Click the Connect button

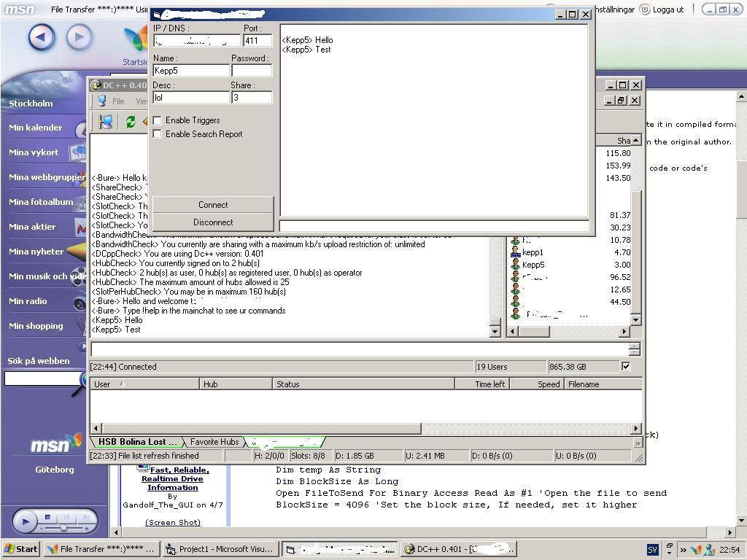coord(213,205)
